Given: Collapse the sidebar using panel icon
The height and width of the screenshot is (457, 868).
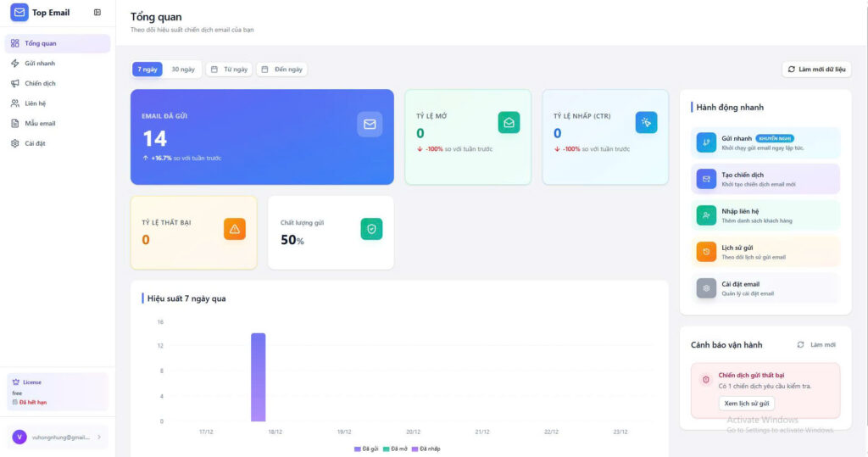Looking at the screenshot, I should click(x=97, y=12).
